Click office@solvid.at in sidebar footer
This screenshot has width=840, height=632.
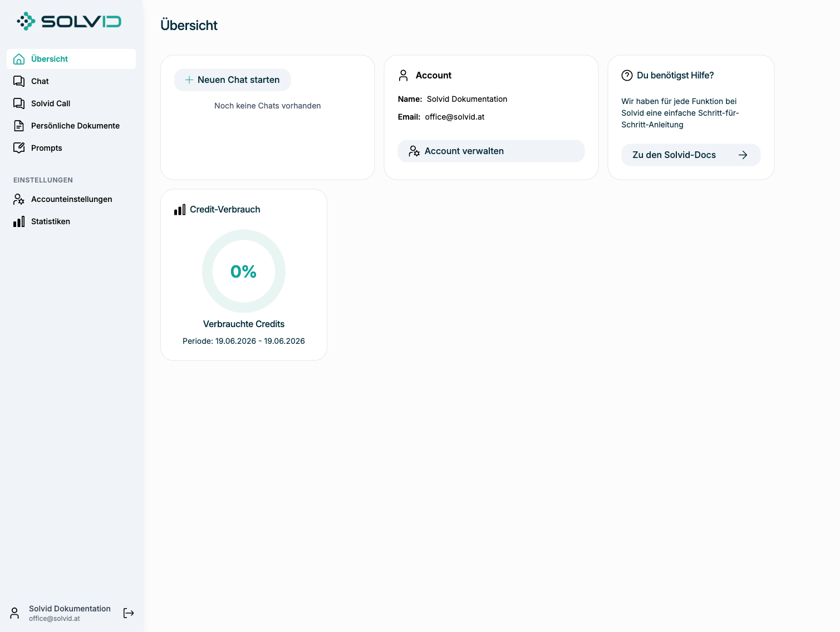point(55,619)
